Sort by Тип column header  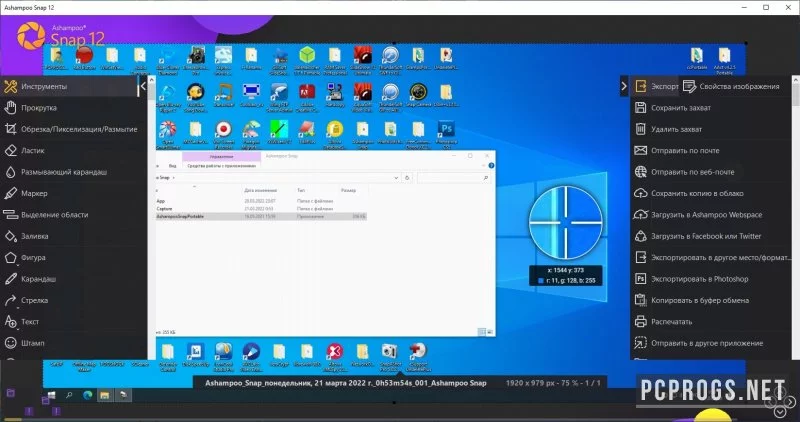click(x=301, y=190)
